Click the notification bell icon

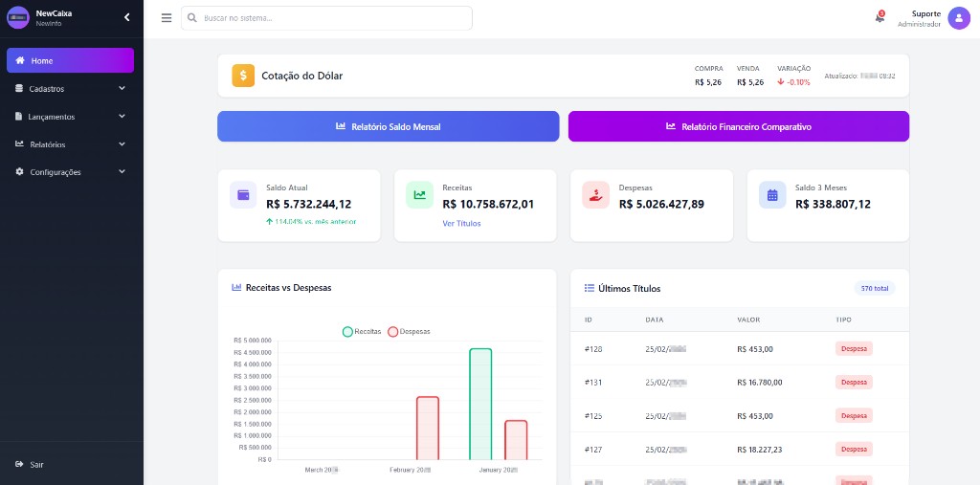coord(879,18)
